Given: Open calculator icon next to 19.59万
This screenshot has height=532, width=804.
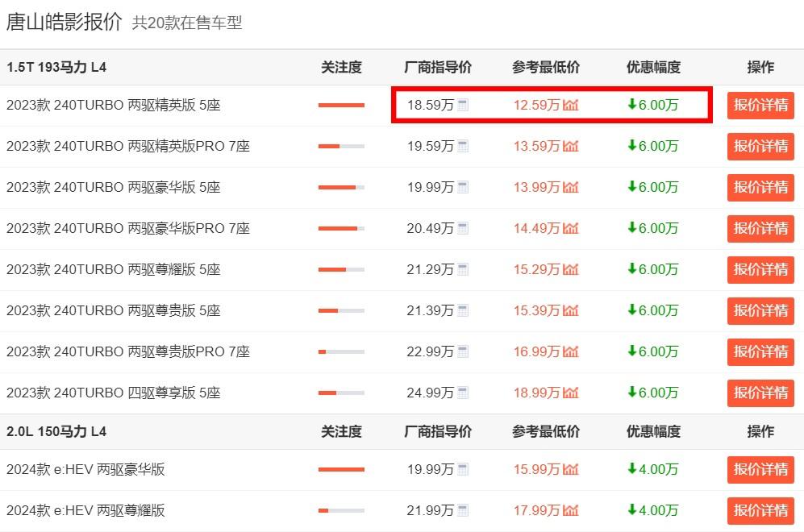Looking at the screenshot, I should (x=463, y=146).
